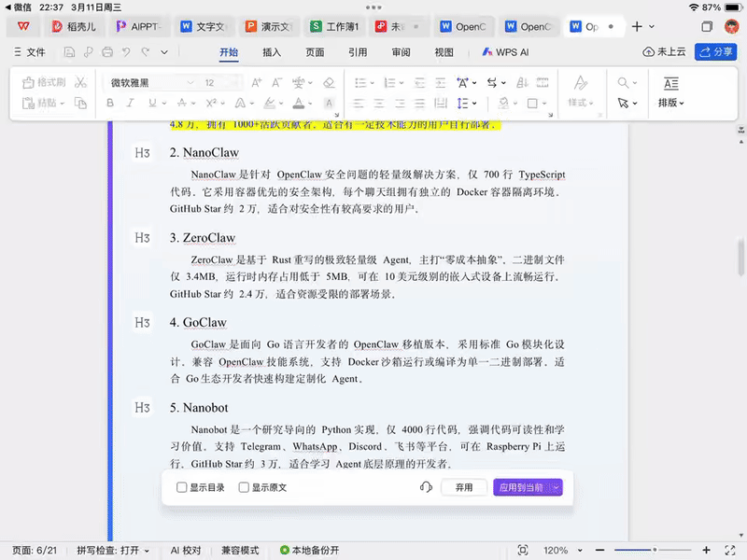747x560 pixels.
Task: Open the window switcher icon
Action: click(x=707, y=27)
